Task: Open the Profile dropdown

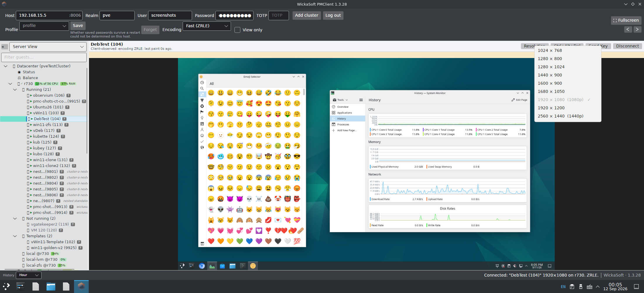Action: (x=44, y=26)
